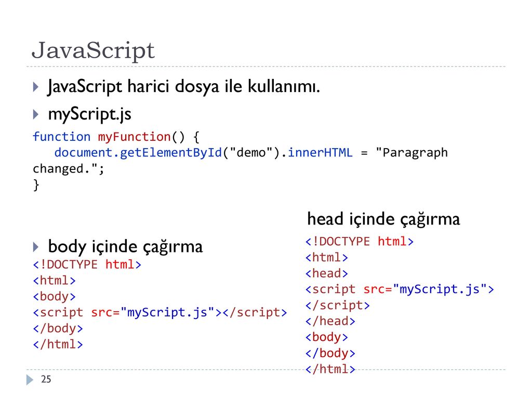The image size is (532, 399).
Task: Click '</body>' tag in left example
Action: point(58,328)
